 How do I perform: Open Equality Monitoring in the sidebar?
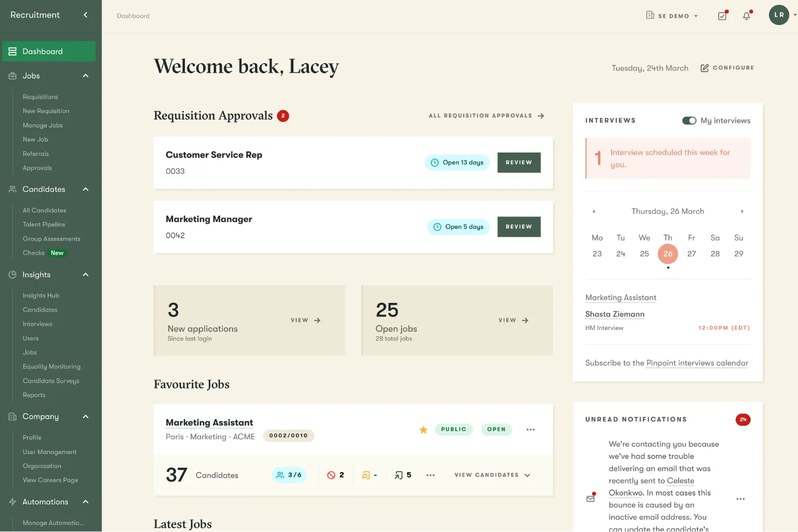[x=52, y=367]
